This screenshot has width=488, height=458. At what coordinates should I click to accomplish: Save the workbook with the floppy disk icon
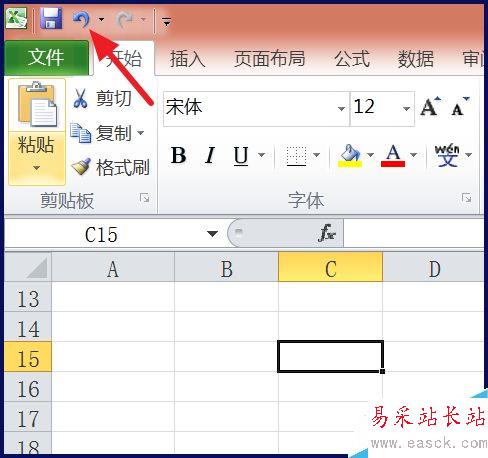point(51,19)
